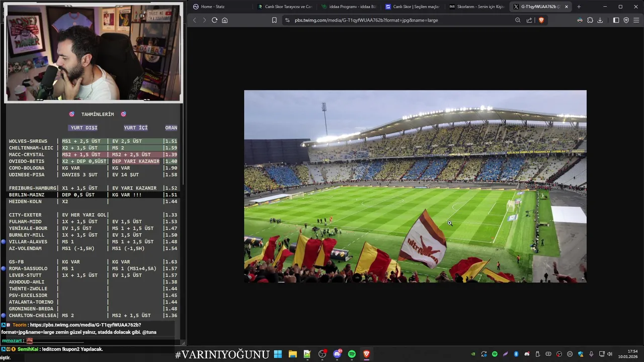Click the DEP YARI KAZANIR cell
The height and width of the screenshot is (362, 644).
tap(136, 161)
